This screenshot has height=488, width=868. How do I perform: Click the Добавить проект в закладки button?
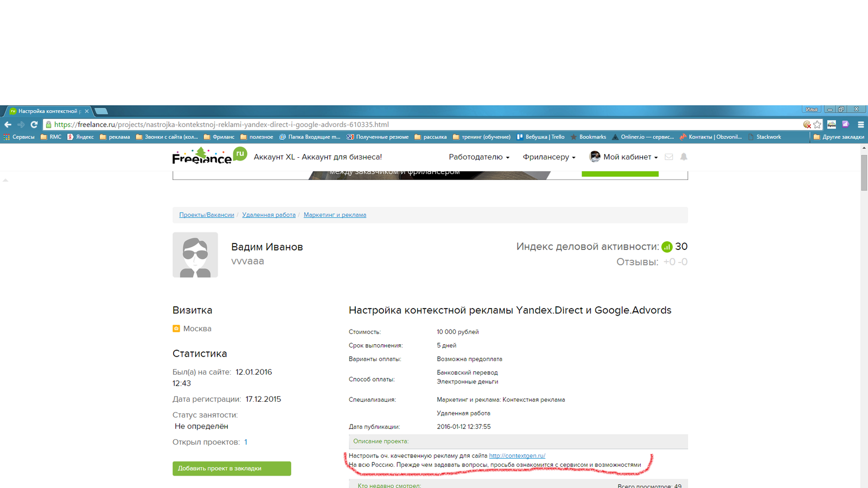click(x=232, y=468)
